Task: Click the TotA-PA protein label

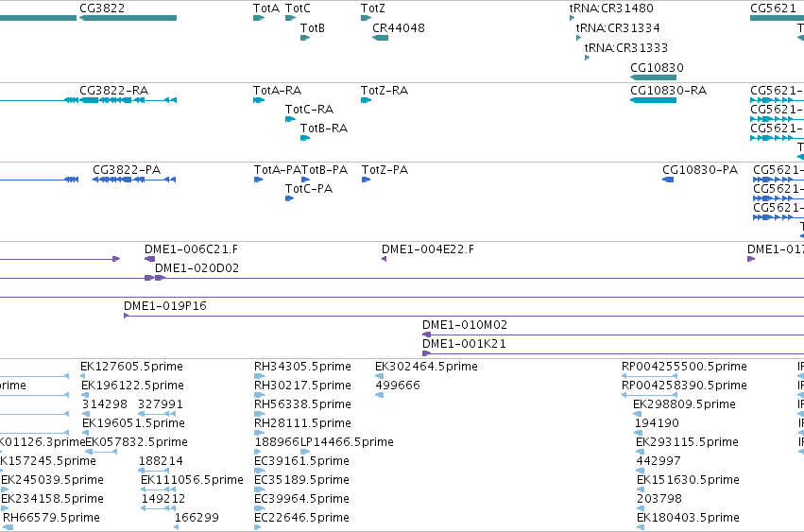Action: [278, 170]
